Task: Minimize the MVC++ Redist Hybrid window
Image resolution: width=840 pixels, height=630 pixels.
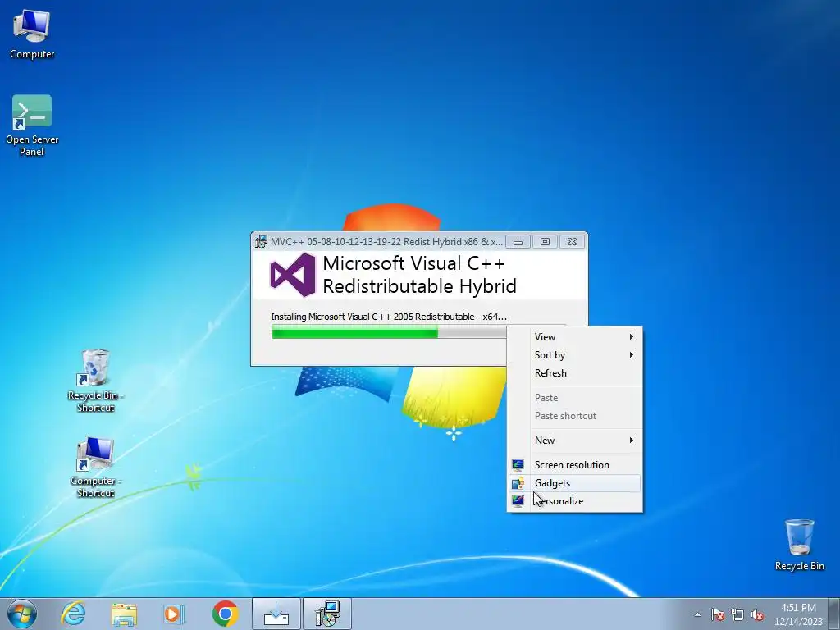Action: (x=518, y=242)
